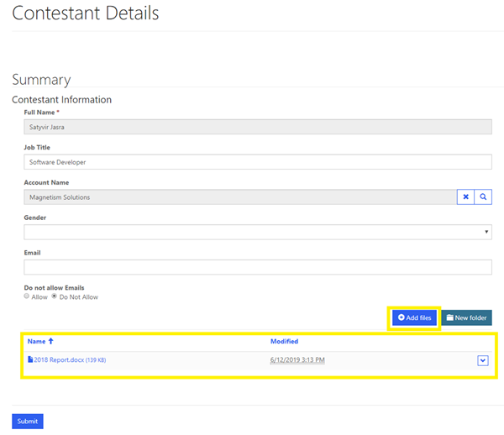Sort files by Modified column header
The width and height of the screenshot is (504, 435).
point(284,342)
